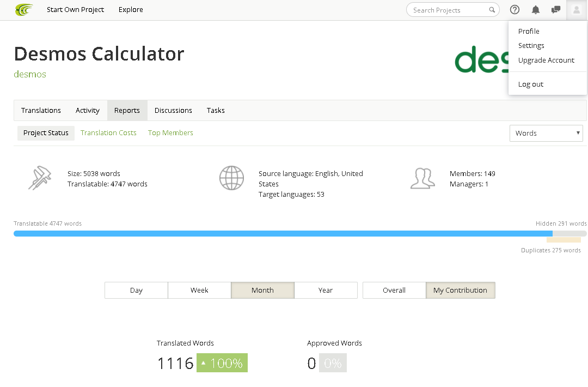
Task: Select the My Contribution toggle
Action: (x=460, y=290)
